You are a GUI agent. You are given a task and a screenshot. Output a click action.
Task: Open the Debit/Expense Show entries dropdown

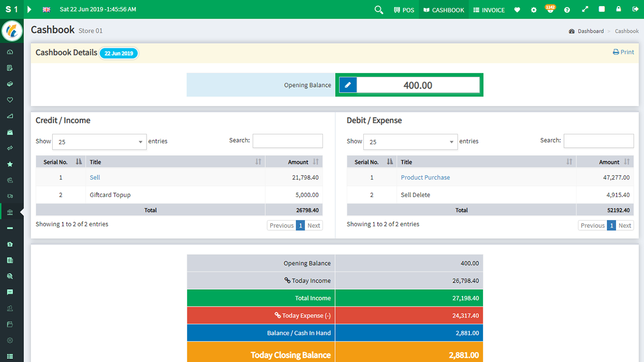[x=410, y=142]
